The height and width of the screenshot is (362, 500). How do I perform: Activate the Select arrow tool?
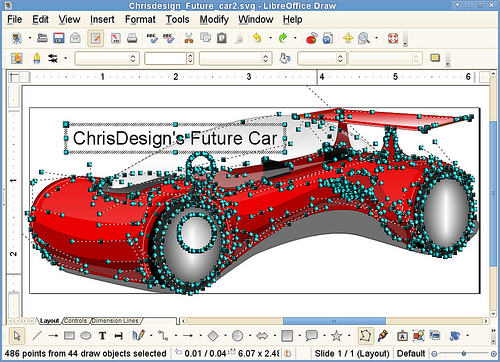coord(17,336)
